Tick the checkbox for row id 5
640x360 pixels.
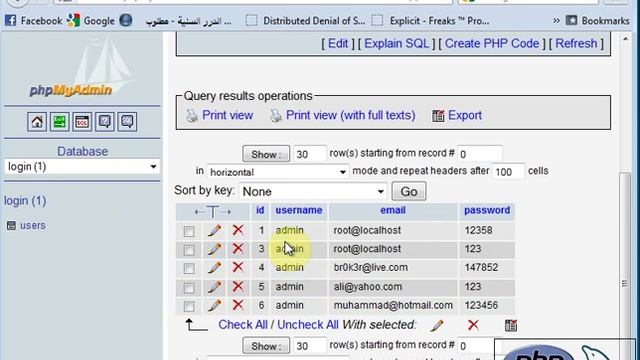tap(189, 288)
